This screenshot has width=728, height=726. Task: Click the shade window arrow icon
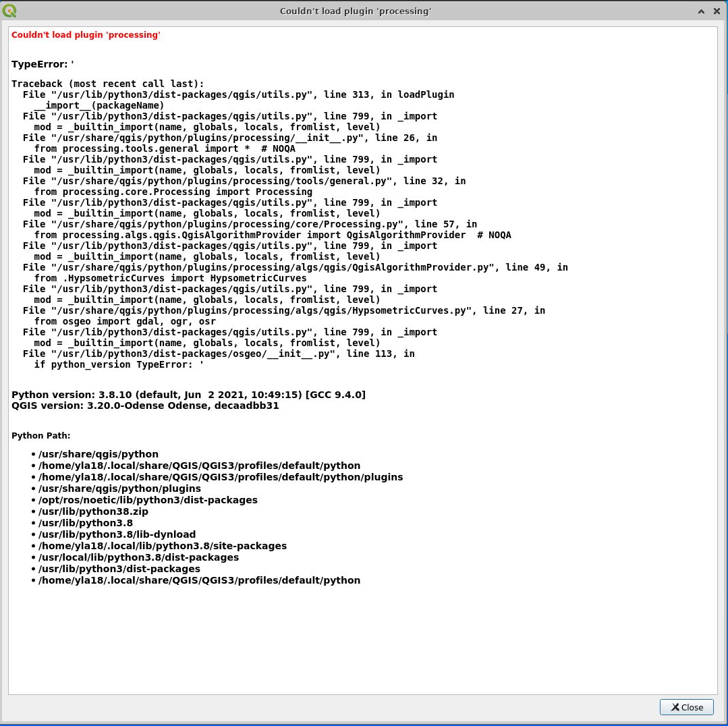pyautogui.click(x=701, y=11)
